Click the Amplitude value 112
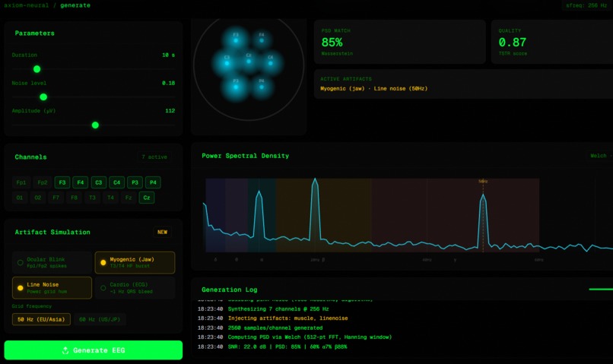This screenshot has width=613, height=364. point(170,111)
